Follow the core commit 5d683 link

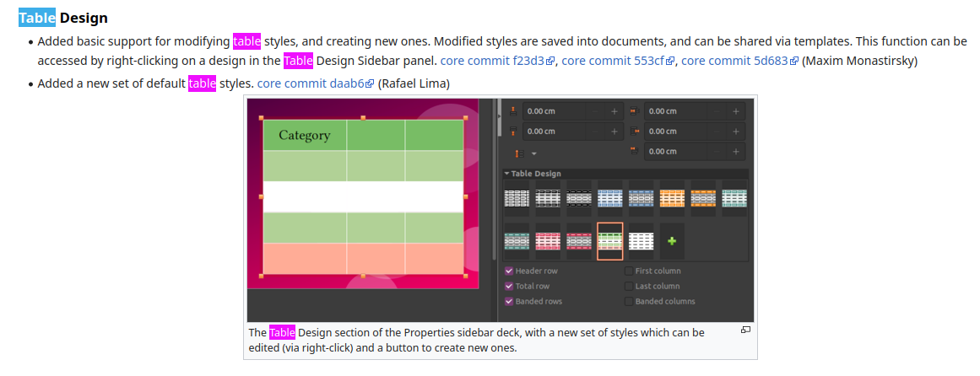click(x=734, y=61)
